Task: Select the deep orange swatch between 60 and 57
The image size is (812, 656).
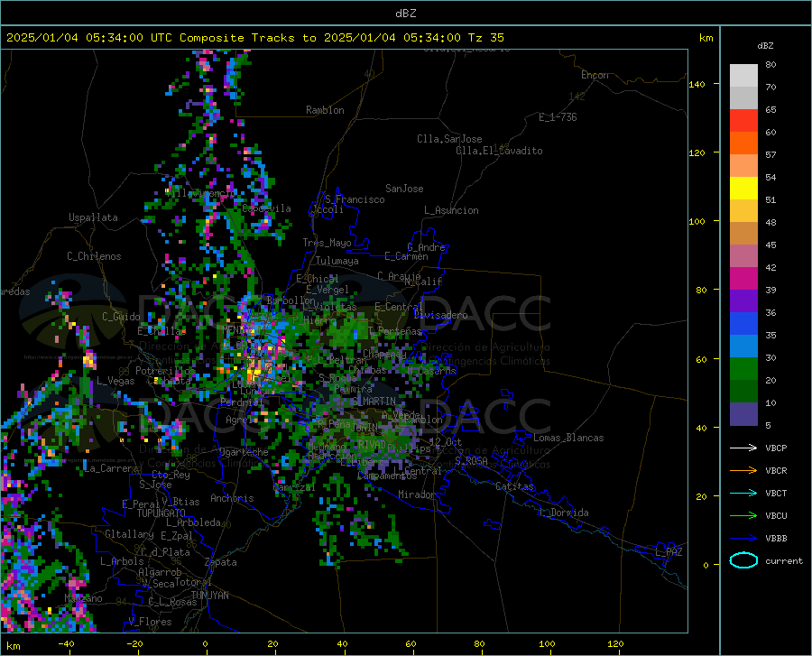Action: tap(743, 143)
